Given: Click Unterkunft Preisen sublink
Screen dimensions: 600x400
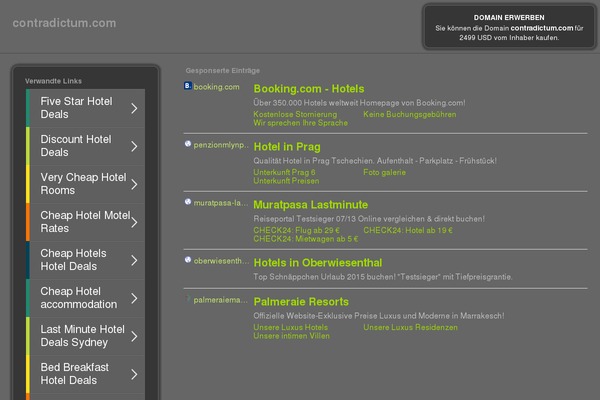Looking at the screenshot, I should point(286,181).
